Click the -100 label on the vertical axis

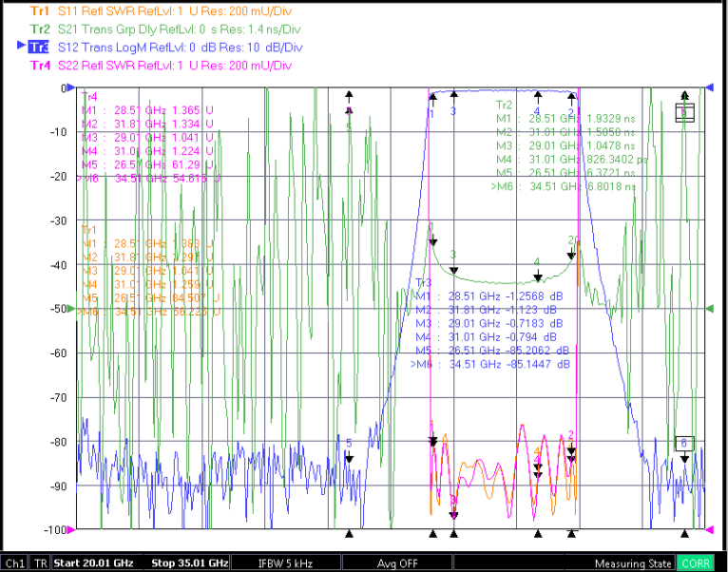coord(56,530)
